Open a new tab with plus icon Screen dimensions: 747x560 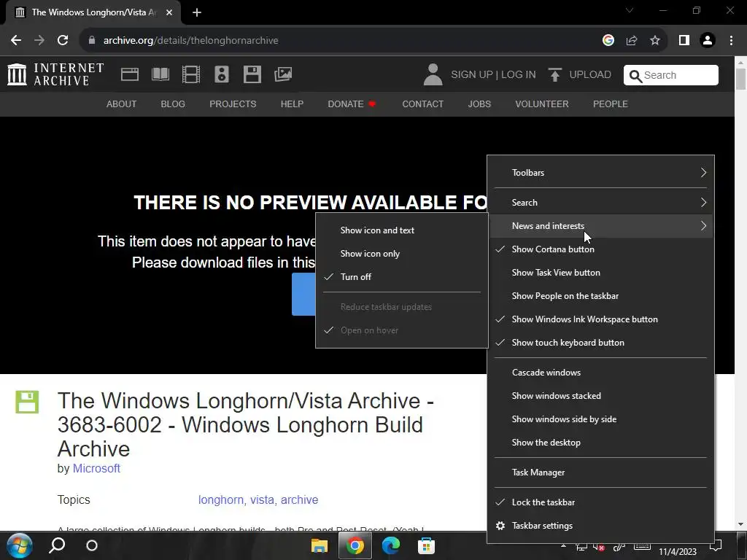tap(197, 12)
